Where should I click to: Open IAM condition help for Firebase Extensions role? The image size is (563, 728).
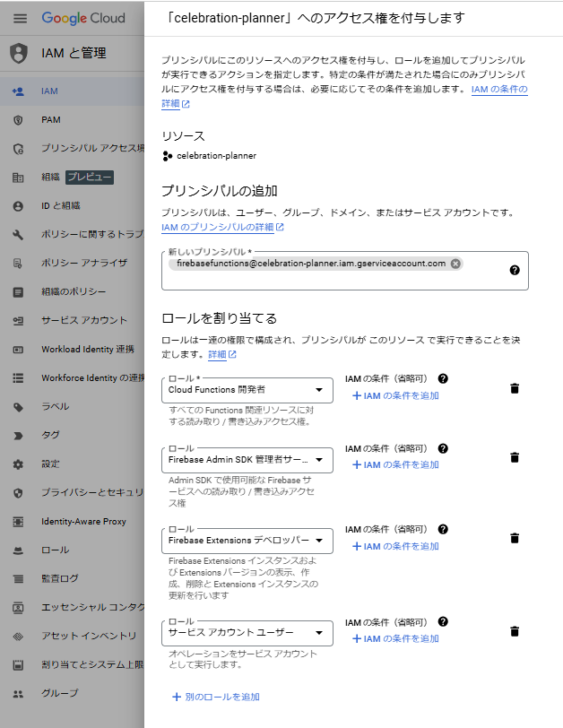click(443, 529)
